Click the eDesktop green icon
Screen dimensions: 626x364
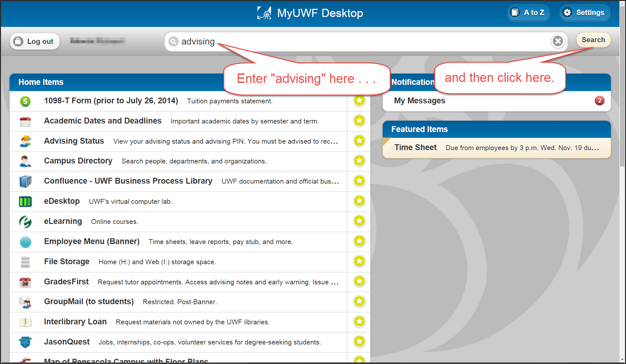[25, 201]
